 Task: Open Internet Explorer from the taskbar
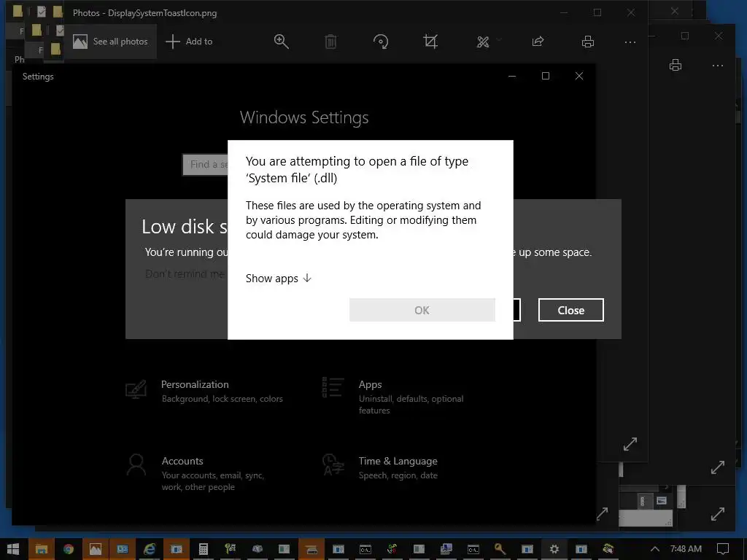[x=149, y=549]
